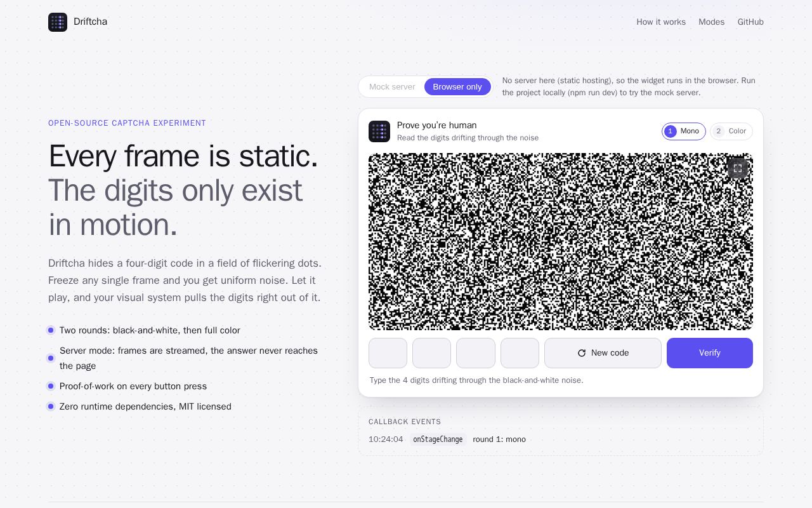Expand the noise canvas to fullscreen
The height and width of the screenshot is (508, 812).
(738, 168)
